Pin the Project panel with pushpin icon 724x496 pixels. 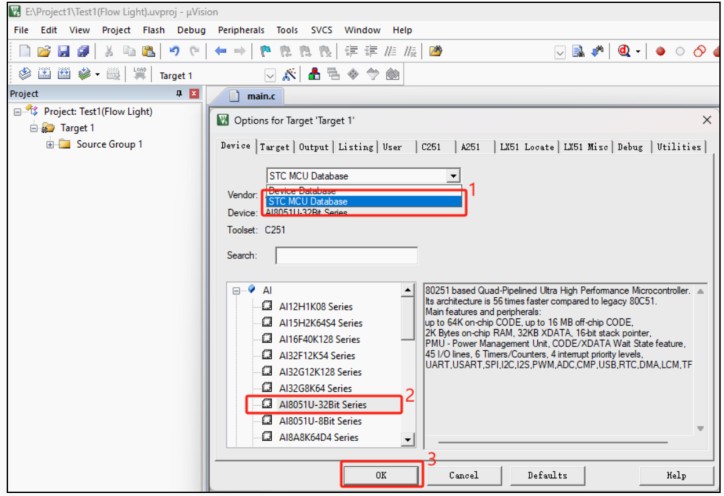(179, 94)
